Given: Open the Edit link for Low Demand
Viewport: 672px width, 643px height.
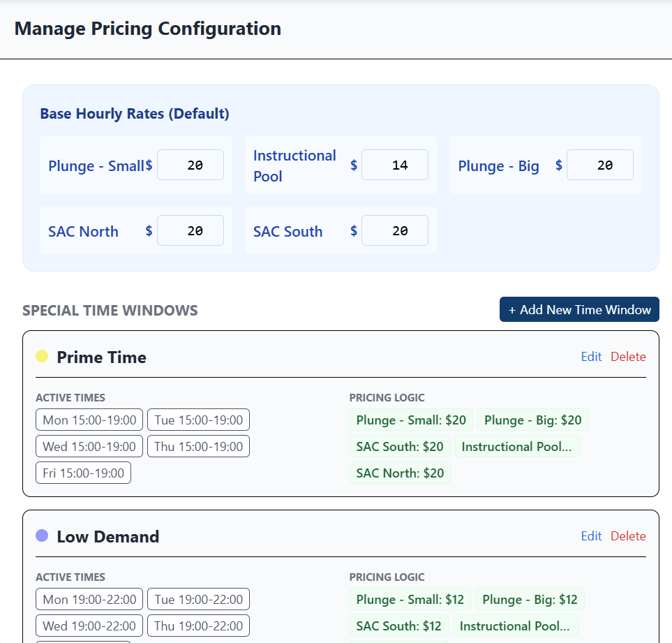Looking at the screenshot, I should click(x=591, y=536).
